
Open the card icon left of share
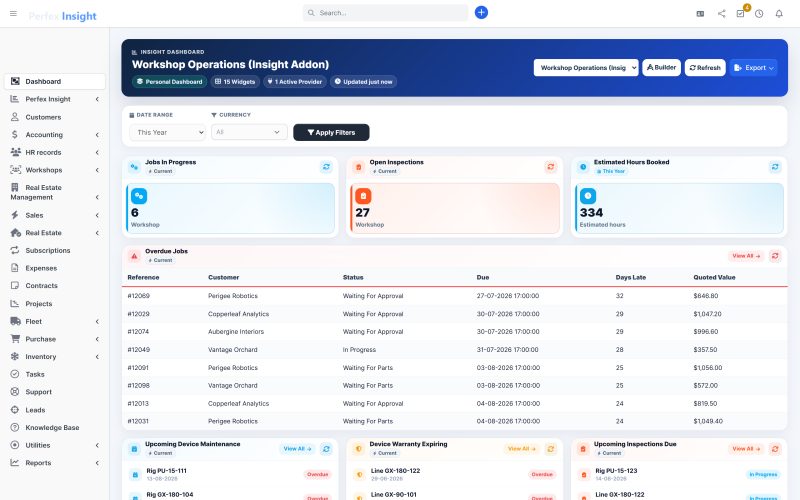point(700,14)
